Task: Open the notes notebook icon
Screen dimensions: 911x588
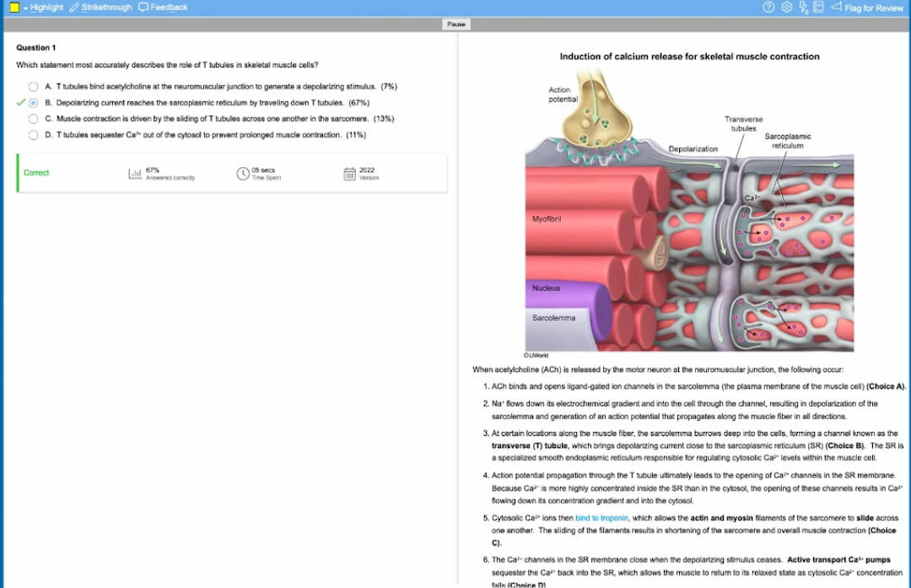Action: click(818, 7)
